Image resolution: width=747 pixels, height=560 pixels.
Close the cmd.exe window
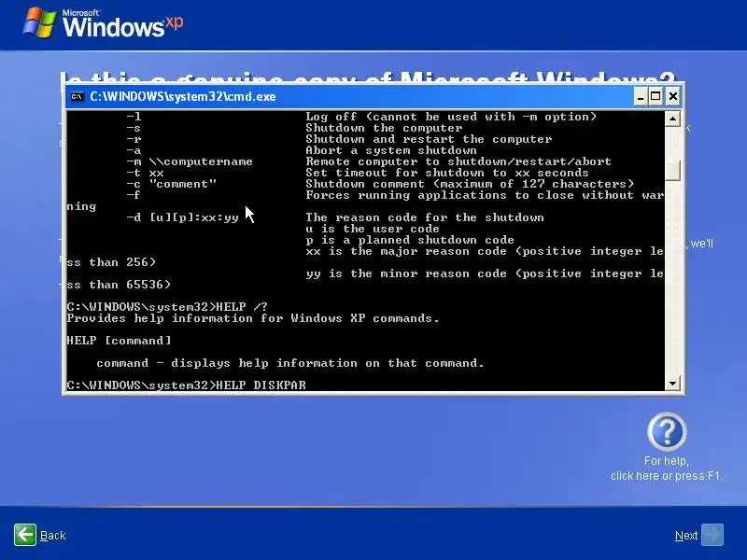(x=672, y=97)
